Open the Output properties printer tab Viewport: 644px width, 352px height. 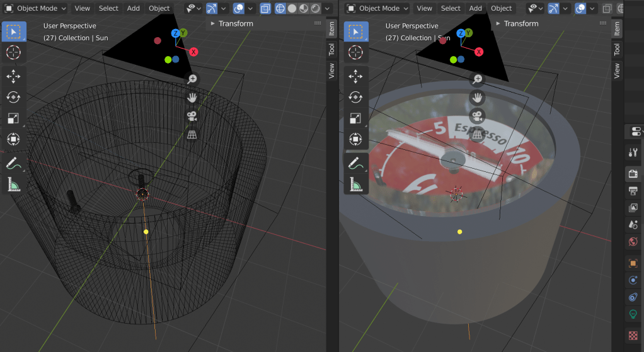(x=633, y=191)
